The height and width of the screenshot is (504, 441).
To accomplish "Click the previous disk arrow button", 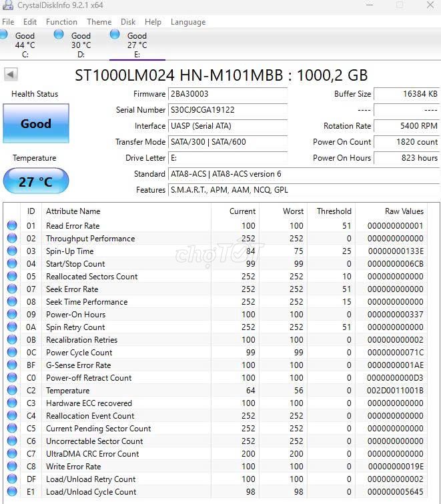I will pyautogui.click(x=11, y=74).
